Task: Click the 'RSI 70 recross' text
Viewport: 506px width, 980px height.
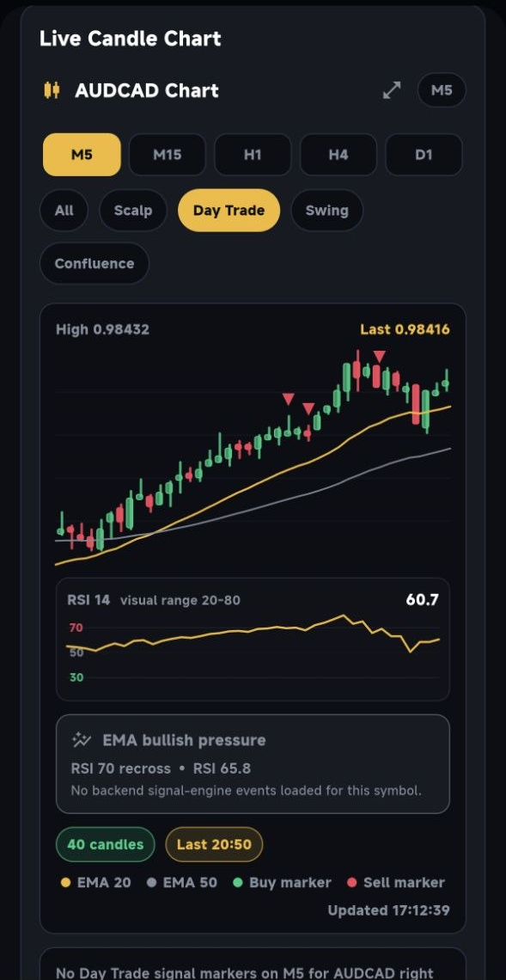Action: click(120, 769)
